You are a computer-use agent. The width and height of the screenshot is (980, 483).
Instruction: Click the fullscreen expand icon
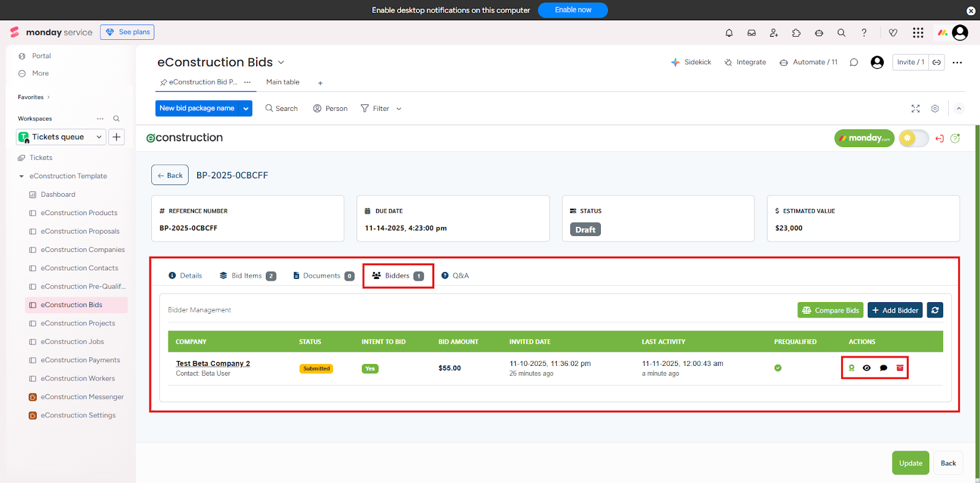[915, 108]
